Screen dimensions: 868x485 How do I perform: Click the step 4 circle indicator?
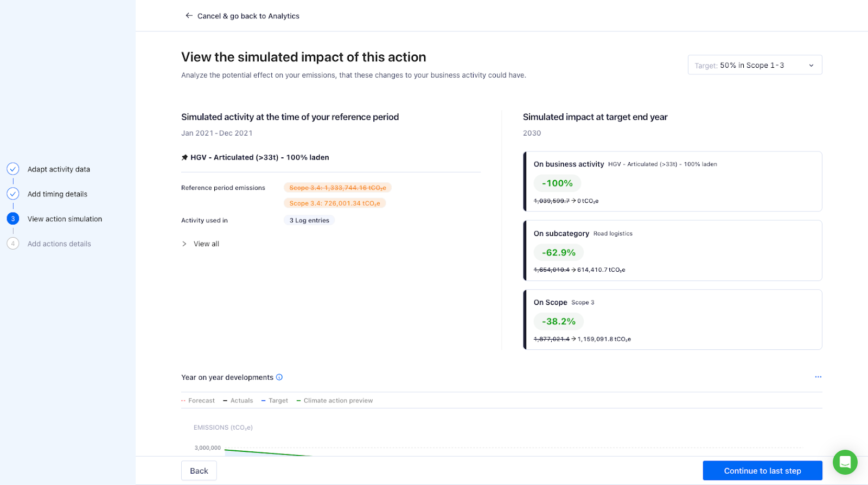(13, 244)
